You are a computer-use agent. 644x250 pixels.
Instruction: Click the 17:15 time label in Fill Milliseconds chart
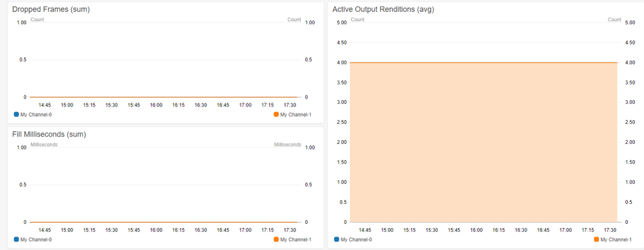[268, 230]
